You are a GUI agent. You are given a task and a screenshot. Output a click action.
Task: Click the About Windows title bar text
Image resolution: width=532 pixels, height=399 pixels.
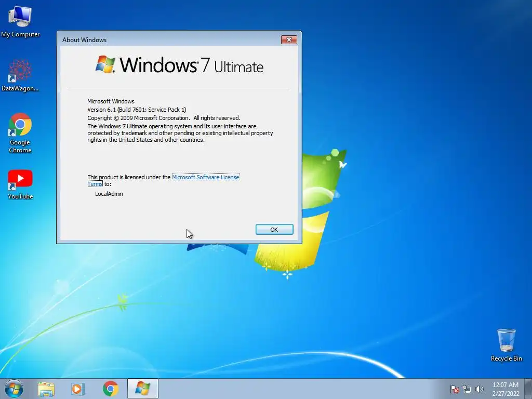[x=85, y=39]
